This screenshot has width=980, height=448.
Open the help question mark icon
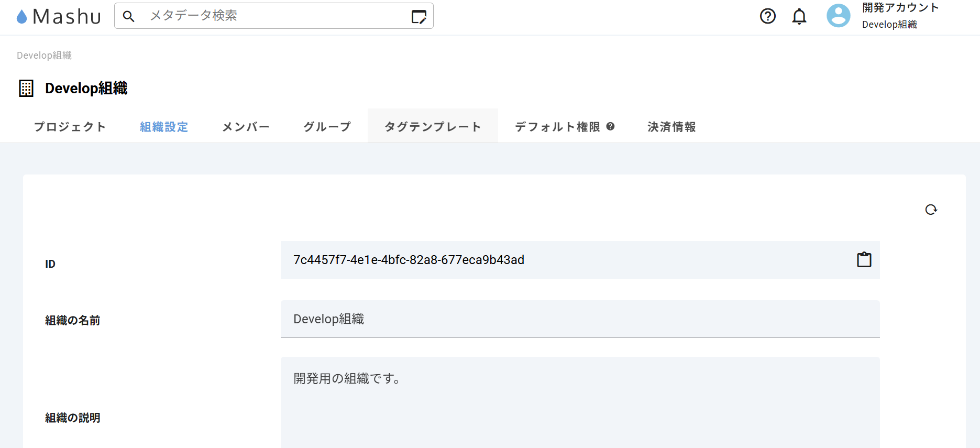[x=767, y=16]
